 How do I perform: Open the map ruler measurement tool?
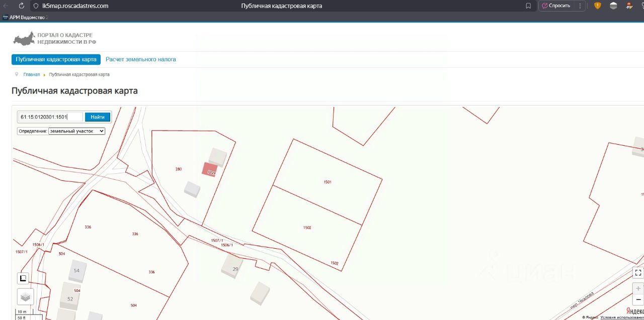(24, 278)
